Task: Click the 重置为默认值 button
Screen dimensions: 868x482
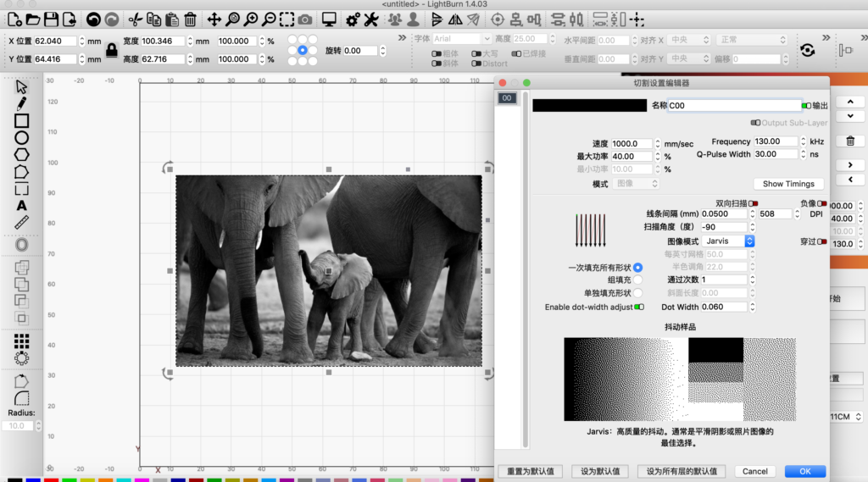Action: (x=531, y=471)
